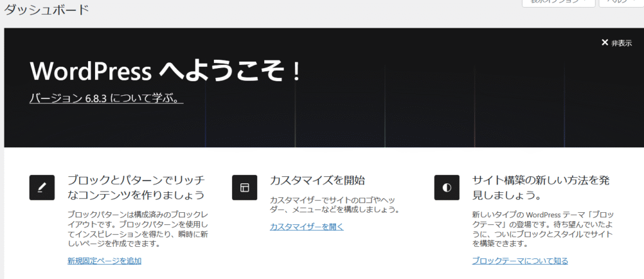Click the ✕ icon on the welcome panel
644x279 pixels.
pyautogui.click(x=605, y=43)
